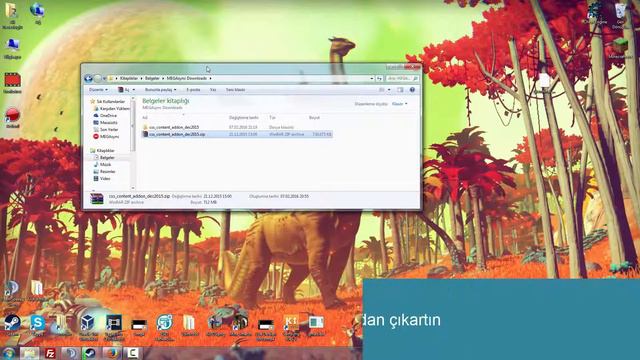Select the Resimler library in the sidebar

tap(104, 171)
